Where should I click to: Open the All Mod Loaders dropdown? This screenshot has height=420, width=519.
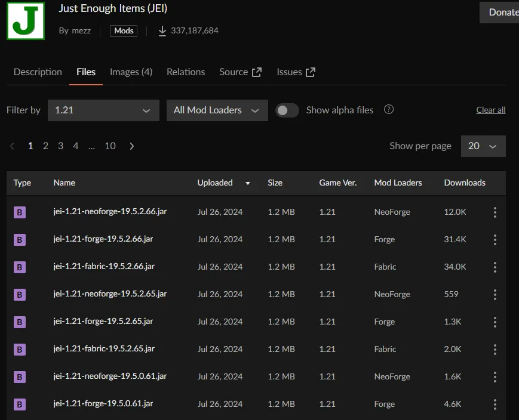click(216, 110)
